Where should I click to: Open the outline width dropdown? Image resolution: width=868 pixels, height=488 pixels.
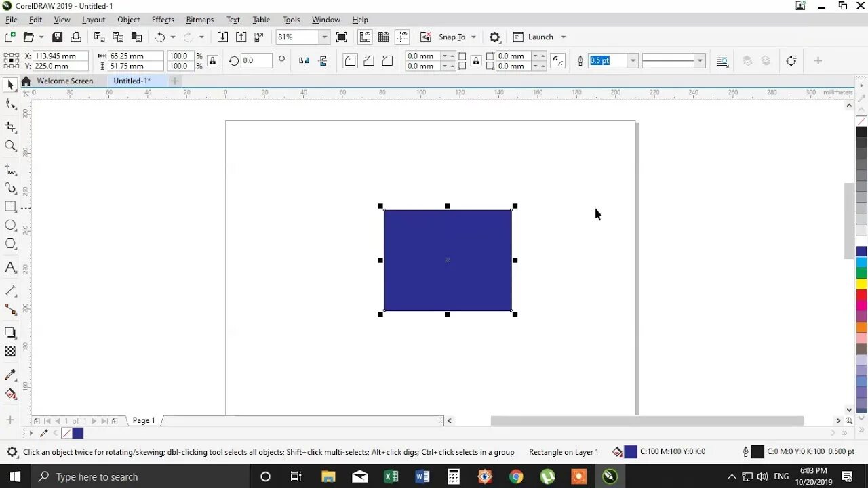click(x=633, y=61)
